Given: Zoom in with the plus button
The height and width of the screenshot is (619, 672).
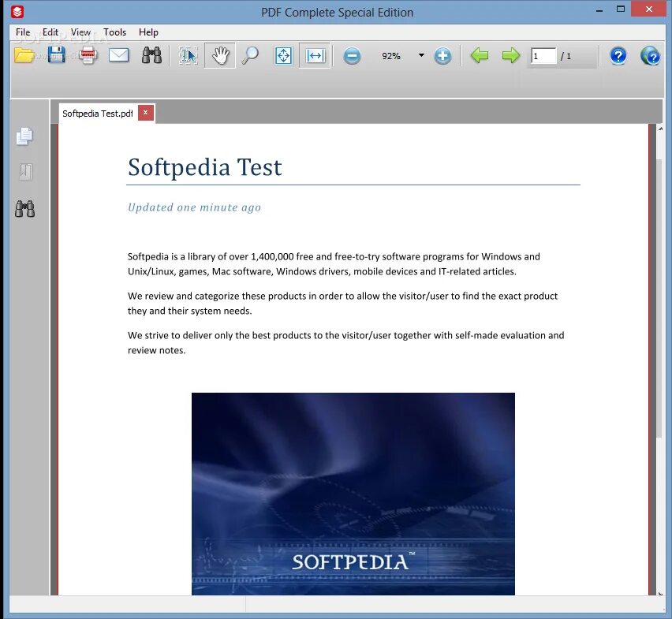Looking at the screenshot, I should pos(442,56).
